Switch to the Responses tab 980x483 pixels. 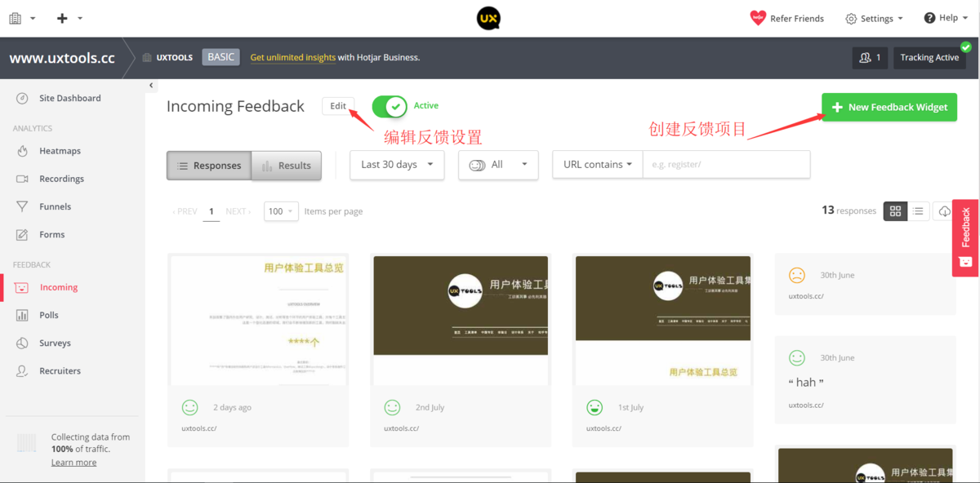pyautogui.click(x=209, y=166)
